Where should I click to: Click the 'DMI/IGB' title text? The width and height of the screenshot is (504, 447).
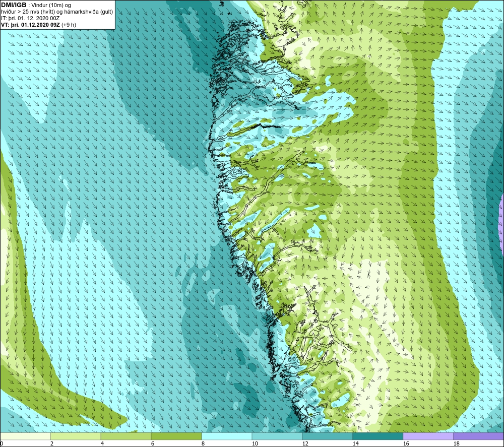coord(14,5)
